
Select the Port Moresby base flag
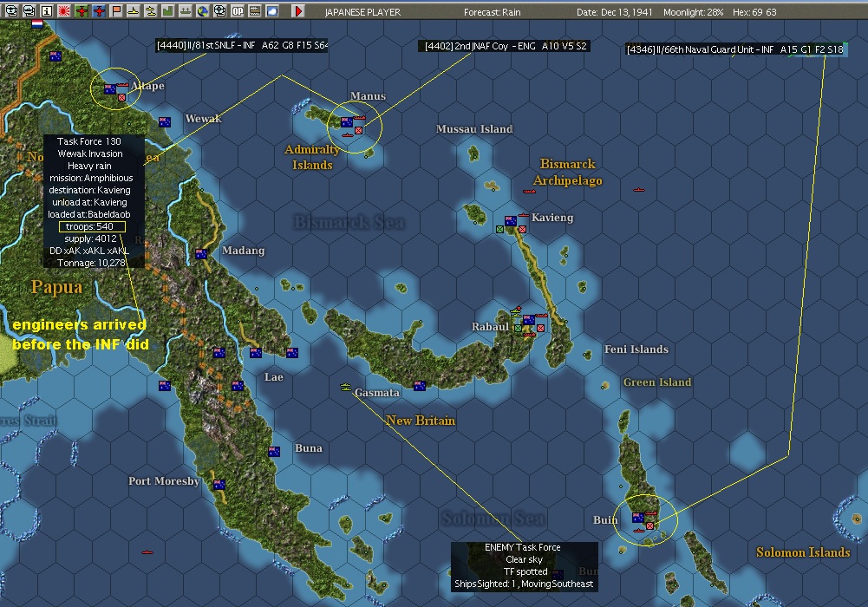coord(219,485)
